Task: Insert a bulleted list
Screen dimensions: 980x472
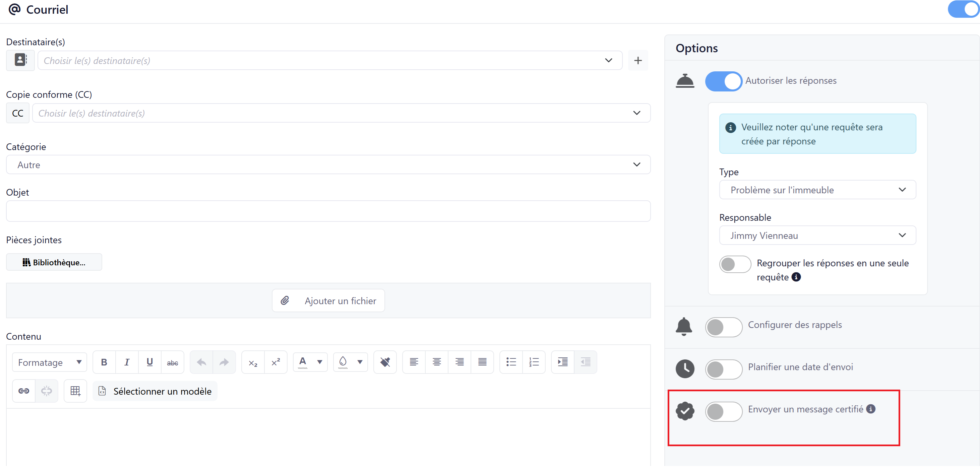Action: 511,362
